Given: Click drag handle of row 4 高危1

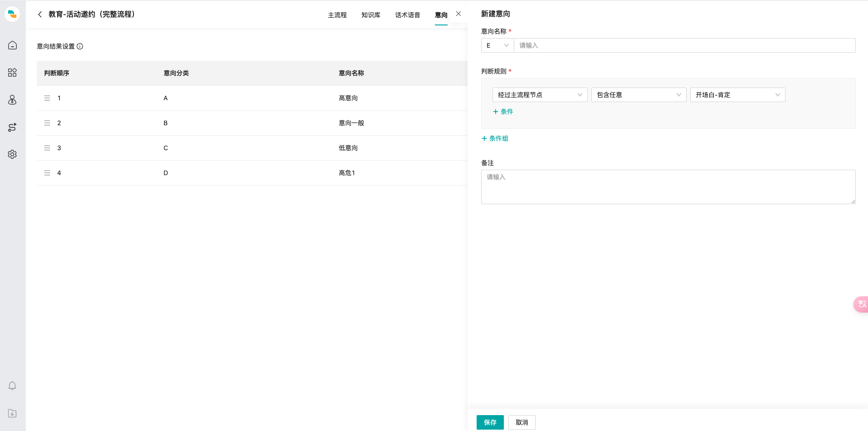Looking at the screenshot, I should 47,173.
